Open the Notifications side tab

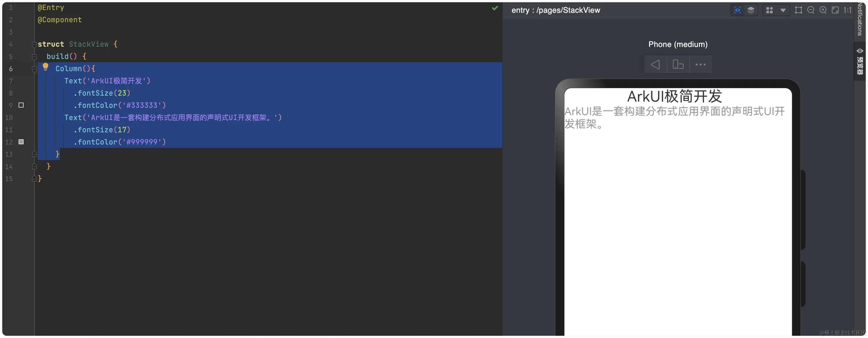pyautogui.click(x=860, y=20)
